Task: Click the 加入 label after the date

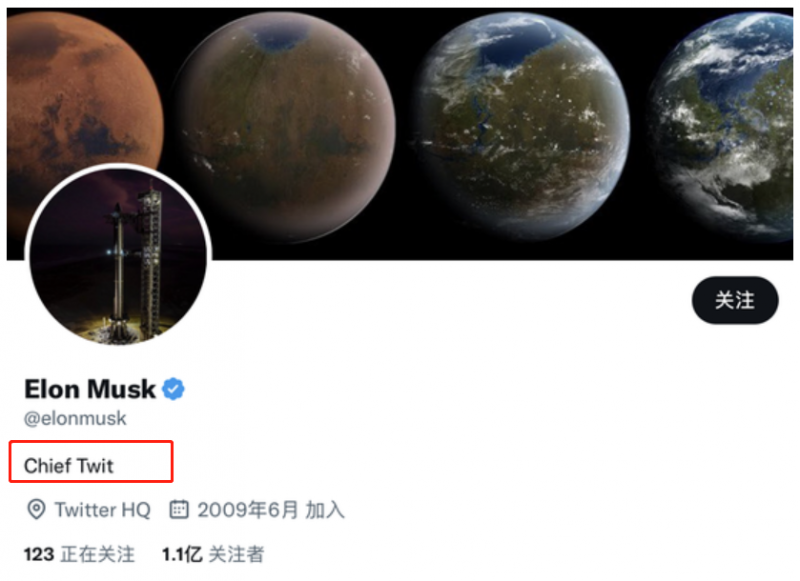Action: point(325,510)
